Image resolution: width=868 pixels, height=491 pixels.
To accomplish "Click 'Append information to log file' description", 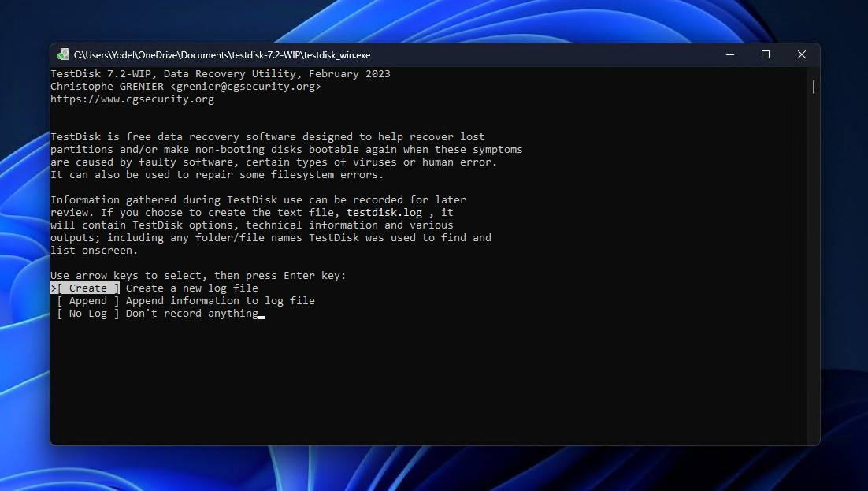I will 221,301.
